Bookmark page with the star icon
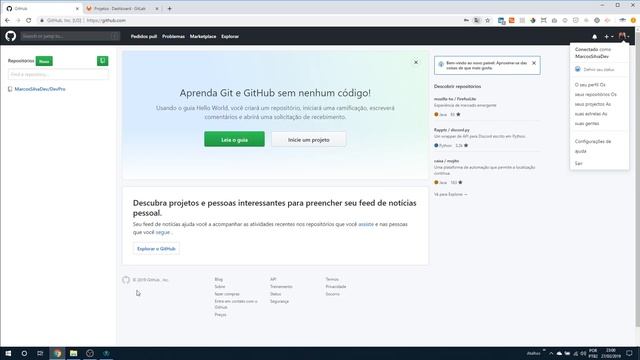Image resolution: width=640 pixels, height=360 pixels. [487, 20]
